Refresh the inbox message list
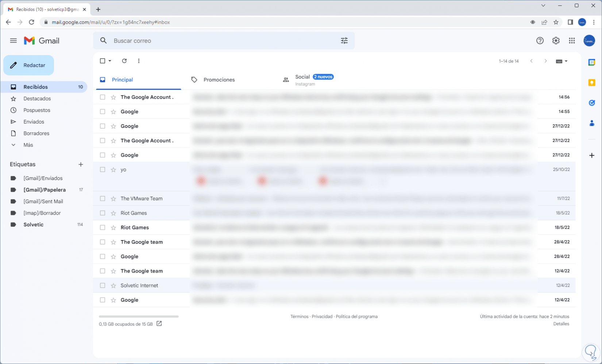The image size is (602, 364). coord(124,61)
